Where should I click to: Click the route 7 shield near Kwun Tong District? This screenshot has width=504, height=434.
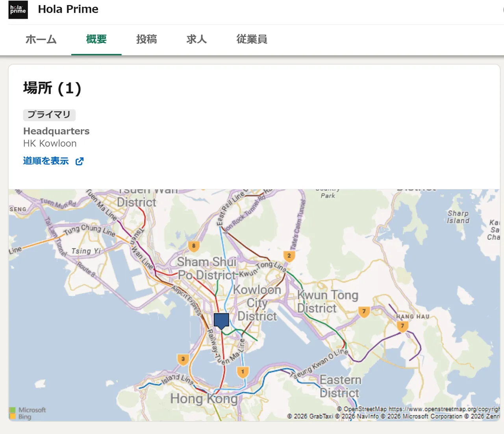pyautogui.click(x=364, y=312)
